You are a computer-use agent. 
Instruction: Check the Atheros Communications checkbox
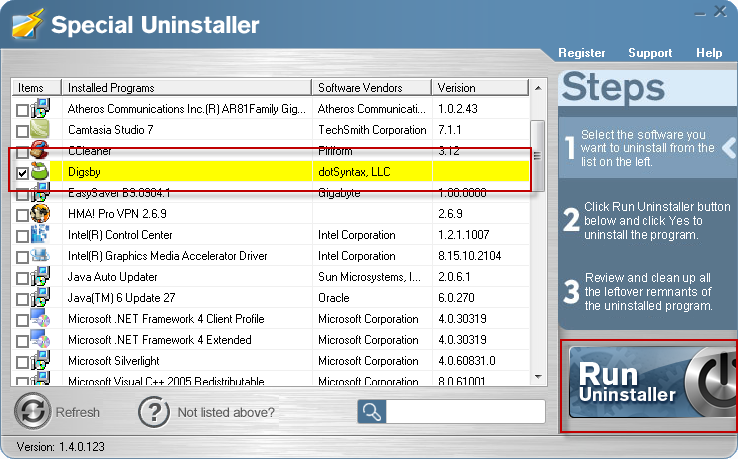pos(22,110)
